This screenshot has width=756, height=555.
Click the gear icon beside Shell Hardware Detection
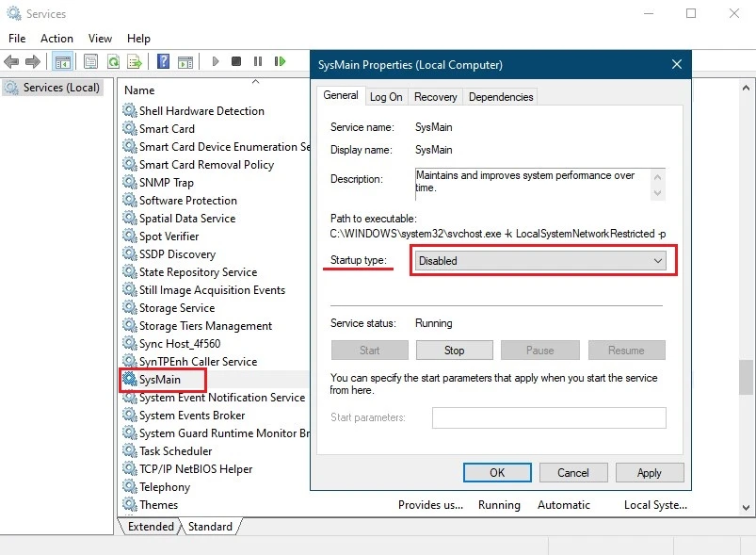click(x=129, y=110)
